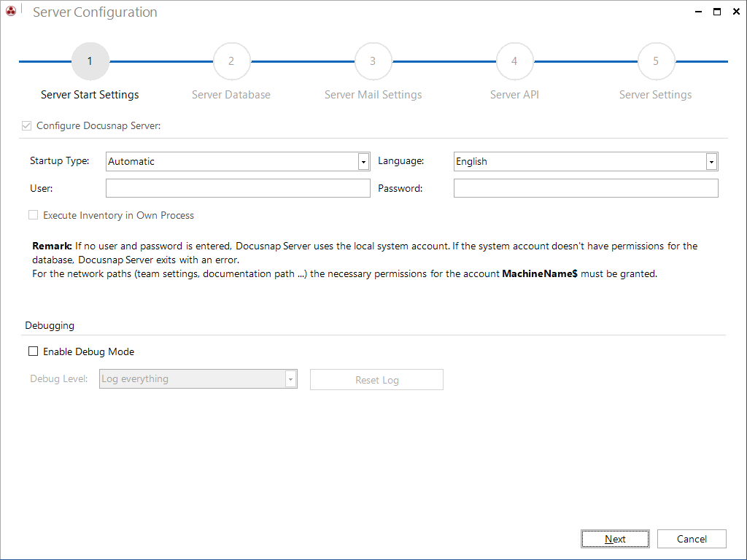The image size is (747, 560).
Task: Tick the Enable Debug Mode checkbox
Action: pyautogui.click(x=34, y=351)
